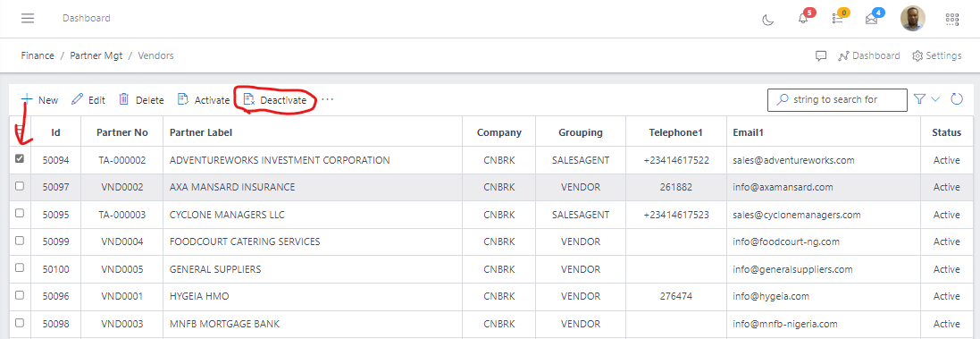Open notifications bell with 5 alerts

click(x=804, y=19)
